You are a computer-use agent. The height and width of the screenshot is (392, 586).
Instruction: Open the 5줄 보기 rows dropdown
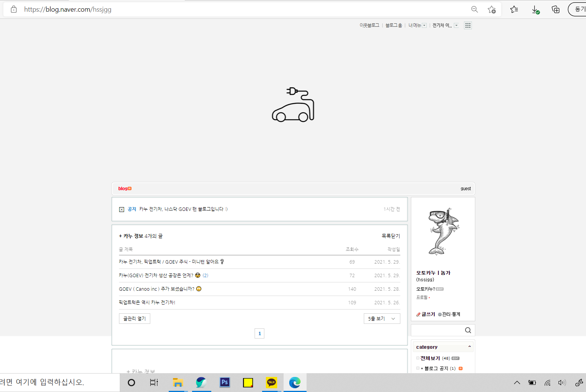coord(382,319)
